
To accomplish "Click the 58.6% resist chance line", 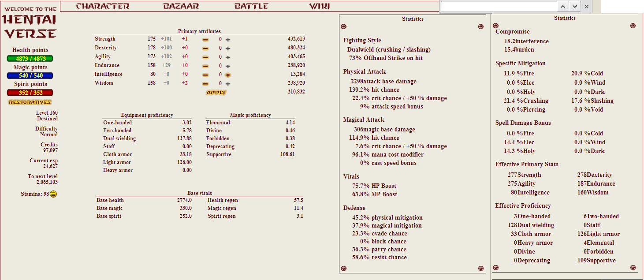I will [x=379, y=257].
